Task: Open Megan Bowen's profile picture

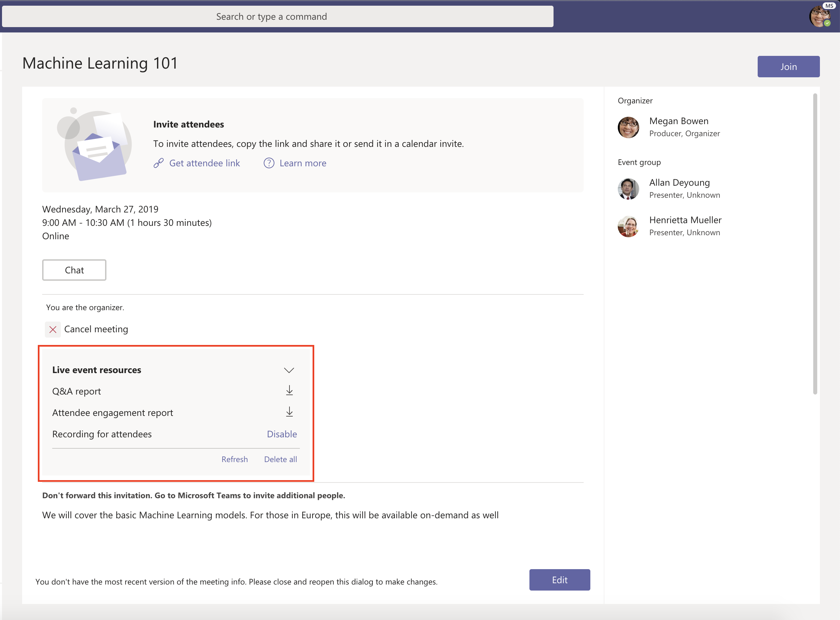Action: point(628,127)
